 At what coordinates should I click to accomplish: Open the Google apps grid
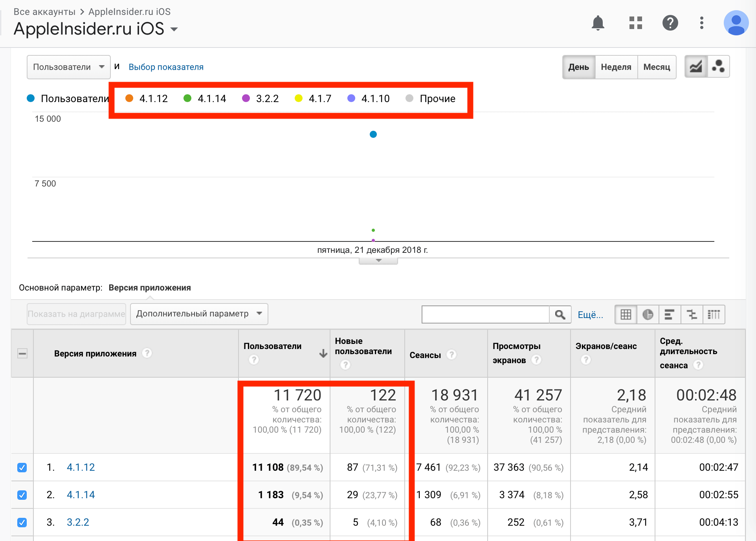[x=635, y=23]
